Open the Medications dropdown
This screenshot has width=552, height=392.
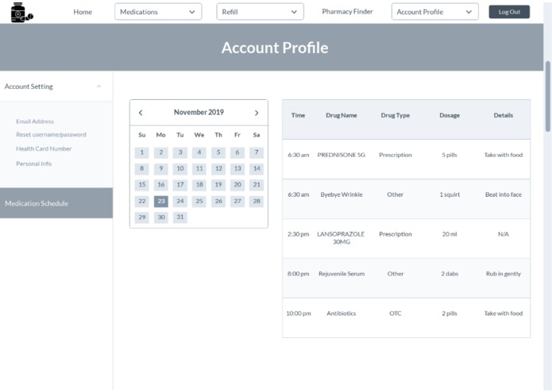pos(158,12)
